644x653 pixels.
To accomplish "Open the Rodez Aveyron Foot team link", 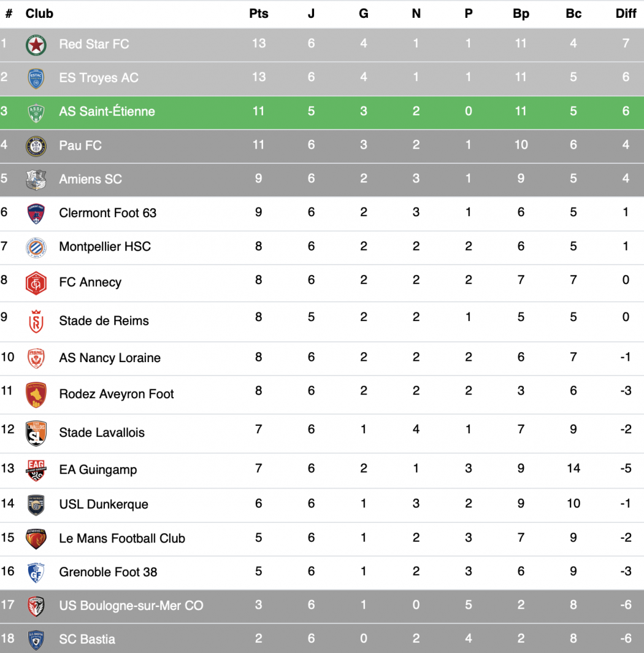I will pos(117,394).
